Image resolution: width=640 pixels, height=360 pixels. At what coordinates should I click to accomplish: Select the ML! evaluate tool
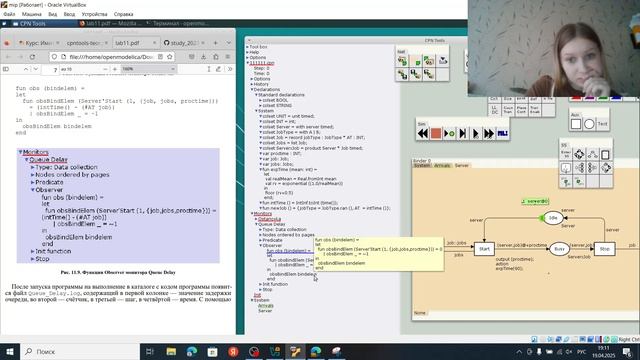(x=502, y=133)
